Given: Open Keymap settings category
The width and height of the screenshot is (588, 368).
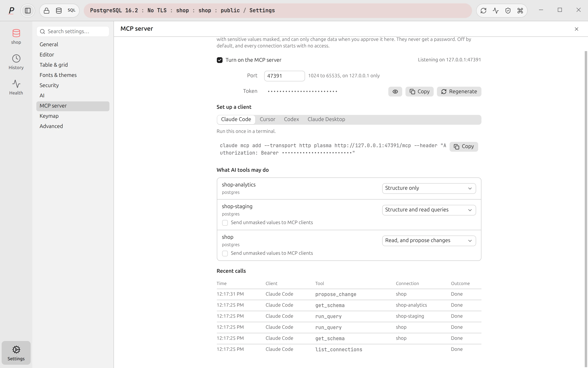Looking at the screenshot, I should click(x=73, y=116).
